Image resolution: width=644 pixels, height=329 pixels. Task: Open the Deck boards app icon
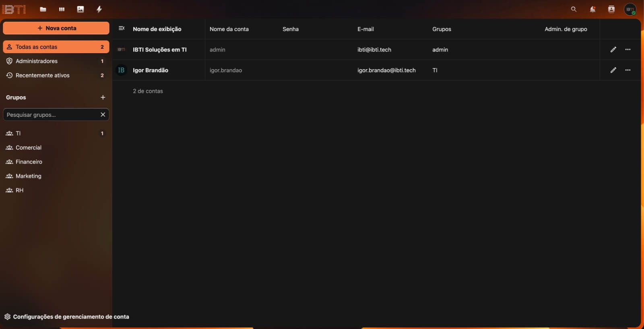tap(62, 9)
